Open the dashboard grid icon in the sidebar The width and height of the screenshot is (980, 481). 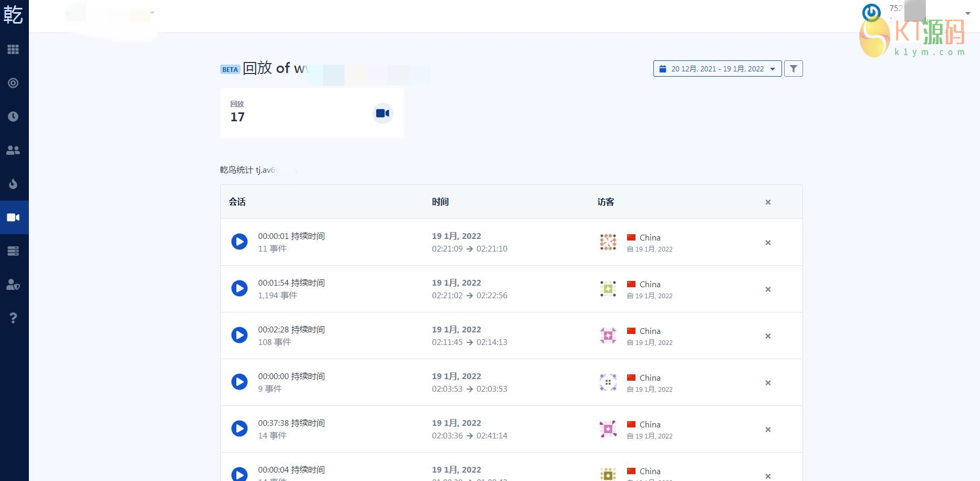(13, 49)
